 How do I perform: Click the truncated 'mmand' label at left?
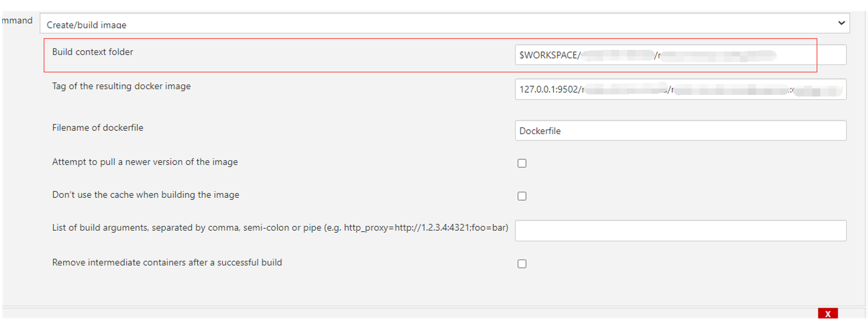(17, 20)
